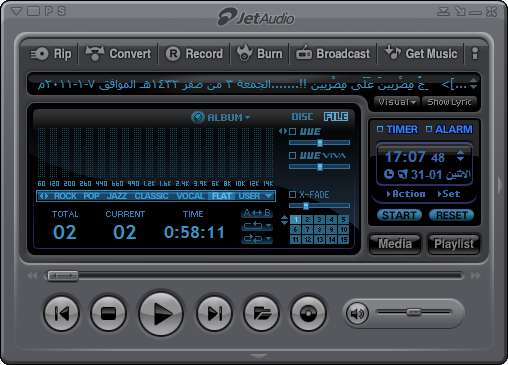Switch to FILE mode
This screenshot has width=508, height=365.
pos(336,117)
